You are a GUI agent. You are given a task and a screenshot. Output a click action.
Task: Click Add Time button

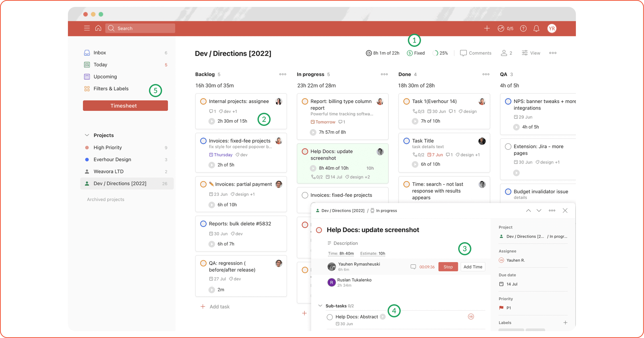point(473,267)
